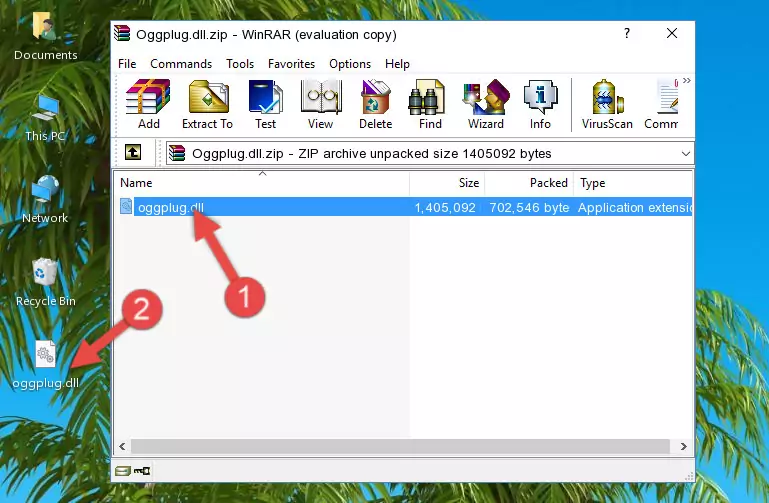The width and height of the screenshot is (769, 503).
Task: Click the oggplug.dll file icon in list
Action: click(126, 207)
